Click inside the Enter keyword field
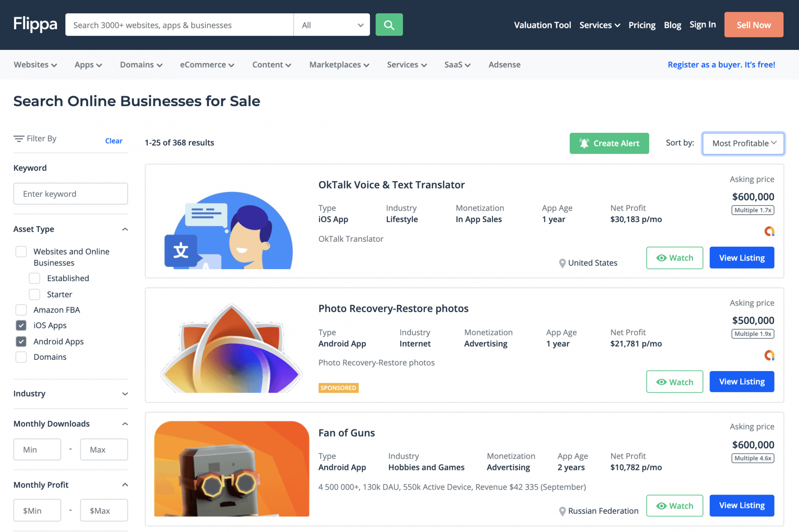This screenshot has width=799, height=532. [x=70, y=193]
